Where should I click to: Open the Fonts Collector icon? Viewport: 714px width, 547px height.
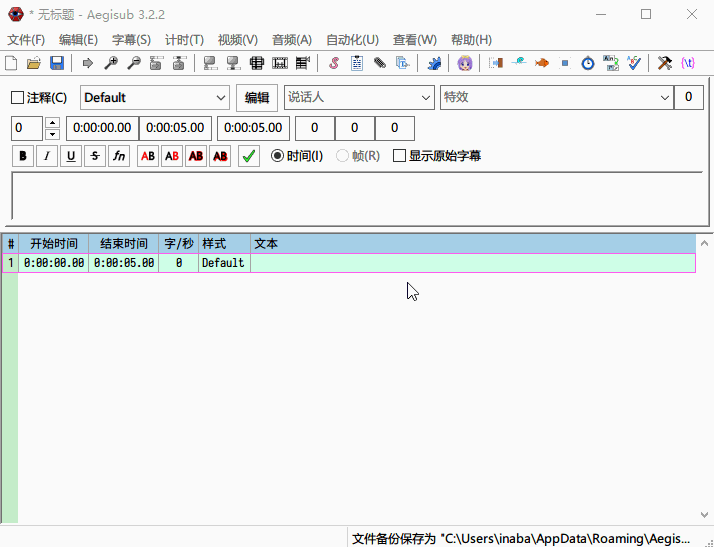403,63
